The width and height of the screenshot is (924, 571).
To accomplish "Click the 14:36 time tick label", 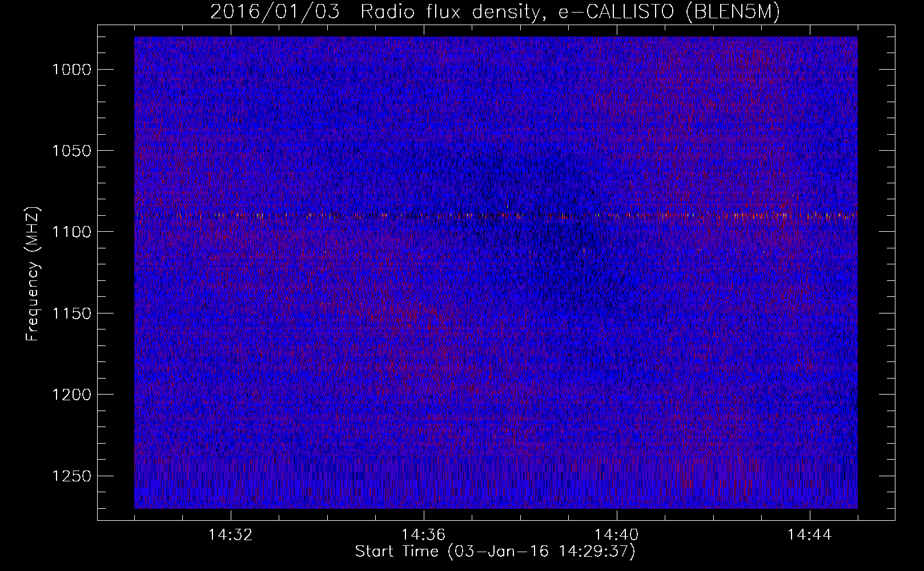I will click(424, 535).
